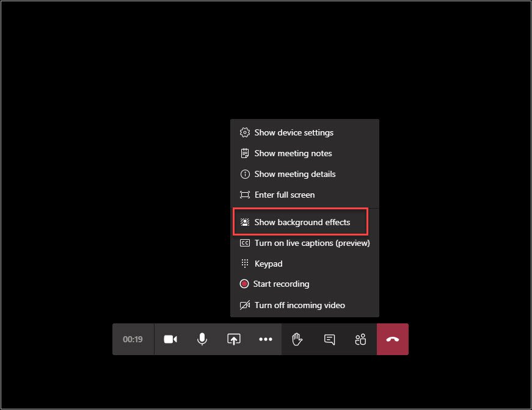Raise your hand in the meeting
532x410 pixels.
pyautogui.click(x=297, y=339)
